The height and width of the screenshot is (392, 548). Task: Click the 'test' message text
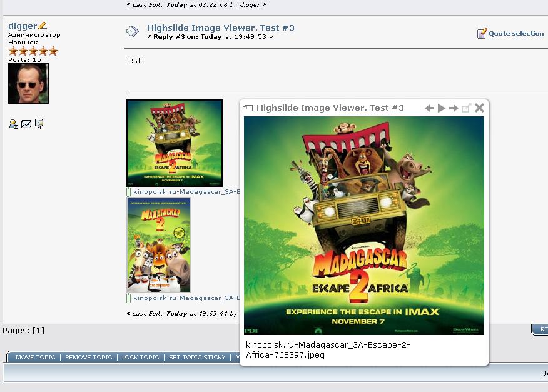(x=133, y=61)
